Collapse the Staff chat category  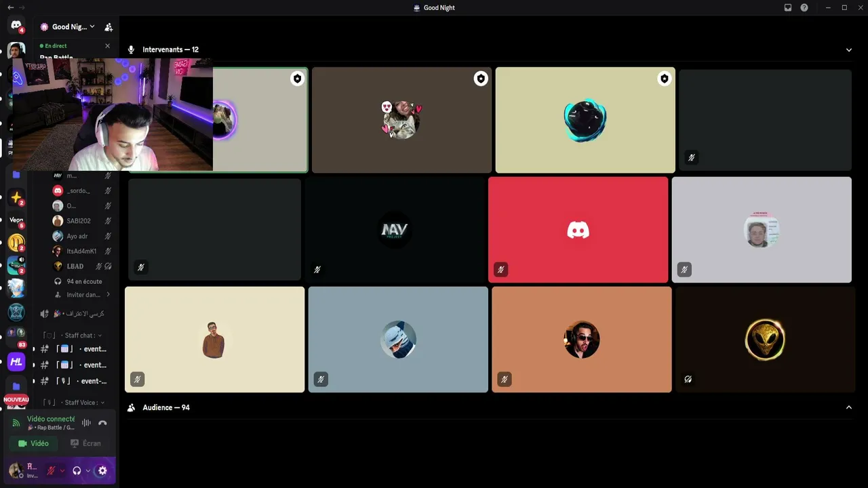pos(73,335)
